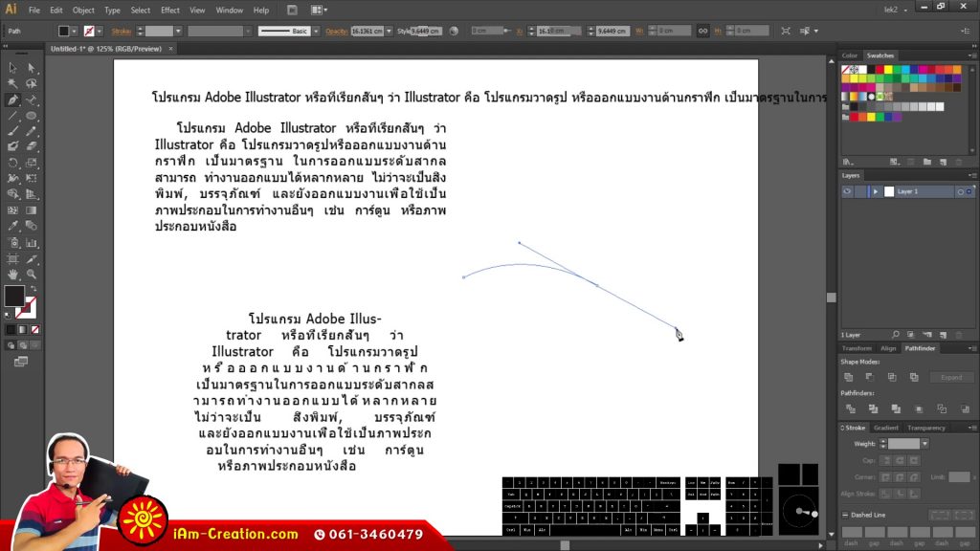Change screen mode icon below toolbar
The width and height of the screenshot is (980, 551).
(x=21, y=362)
